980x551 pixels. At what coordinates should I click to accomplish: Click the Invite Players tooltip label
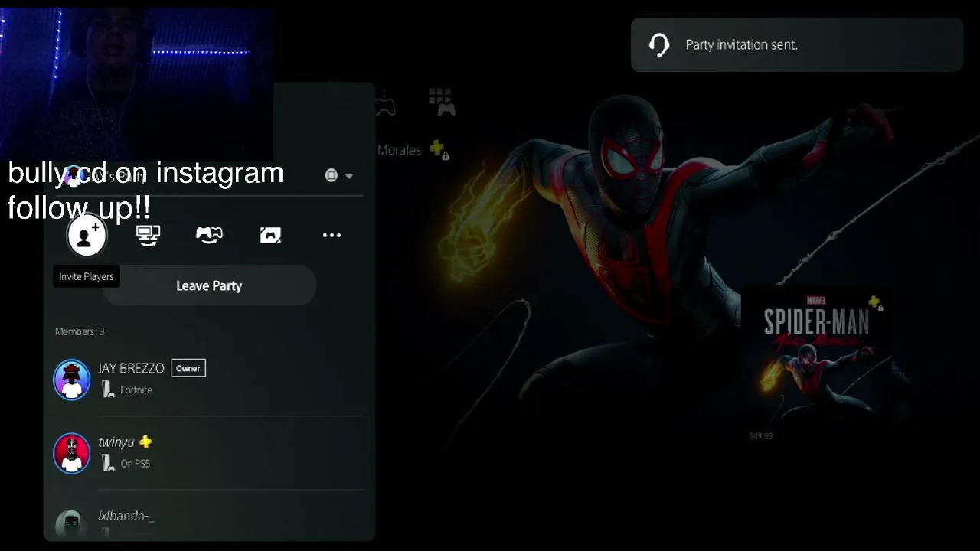click(x=87, y=276)
